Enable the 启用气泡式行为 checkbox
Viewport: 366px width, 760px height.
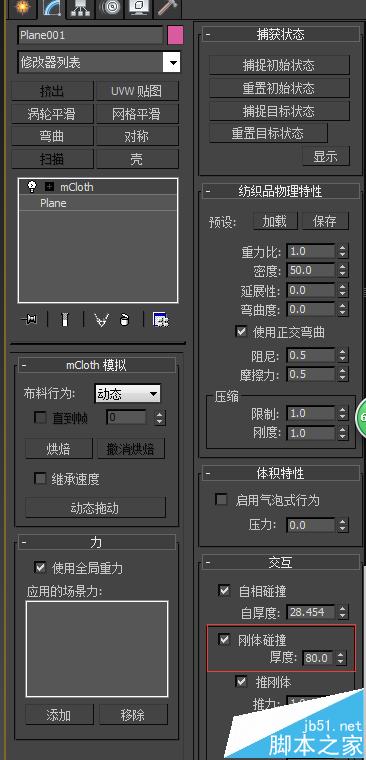click(222, 500)
